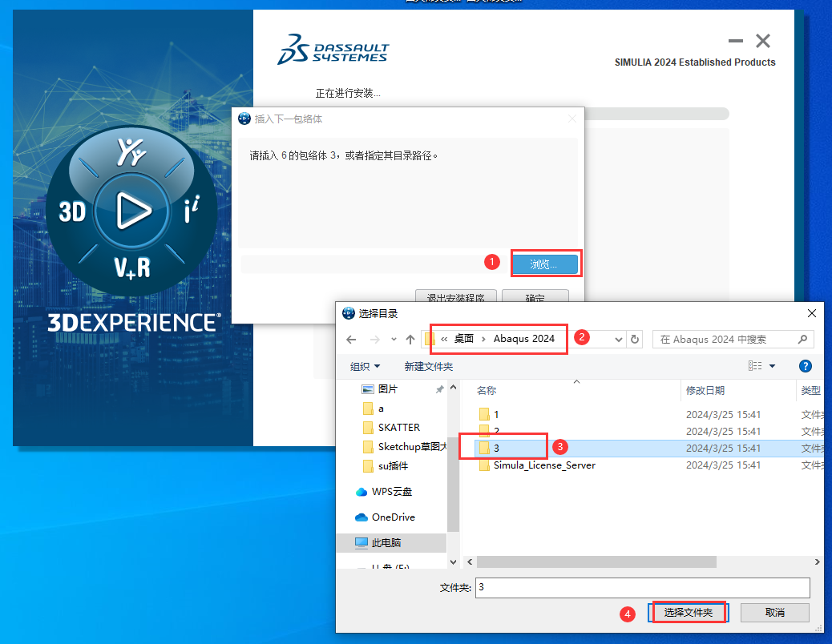
Task: Select OneDrive in navigation pane
Action: coord(394,517)
